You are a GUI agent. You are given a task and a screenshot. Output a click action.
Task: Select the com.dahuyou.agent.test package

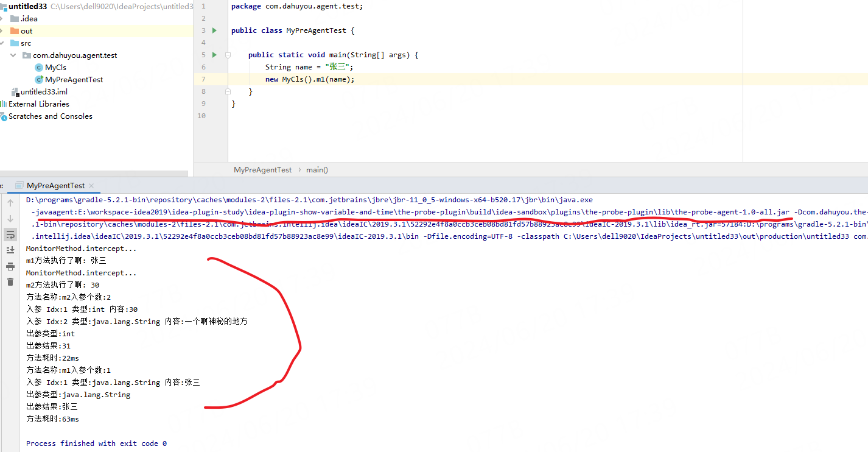pyautogui.click(x=75, y=55)
